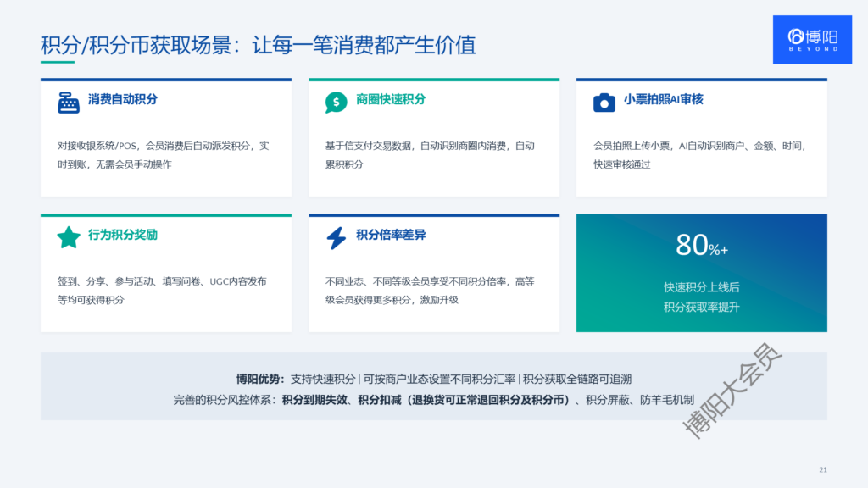Click the slide title 积分/积分币获取场景
Viewport: 868px width, 488px height.
(258, 45)
